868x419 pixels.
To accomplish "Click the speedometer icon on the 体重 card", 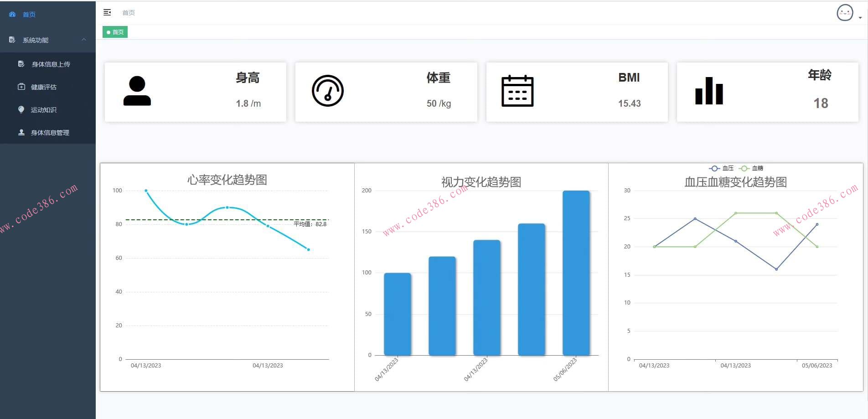I will tap(327, 90).
